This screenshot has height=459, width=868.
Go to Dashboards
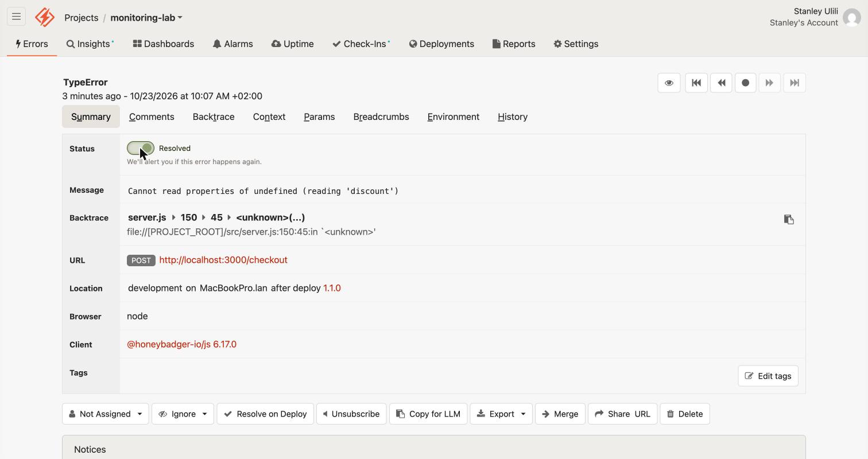click(x=164, y=44)
